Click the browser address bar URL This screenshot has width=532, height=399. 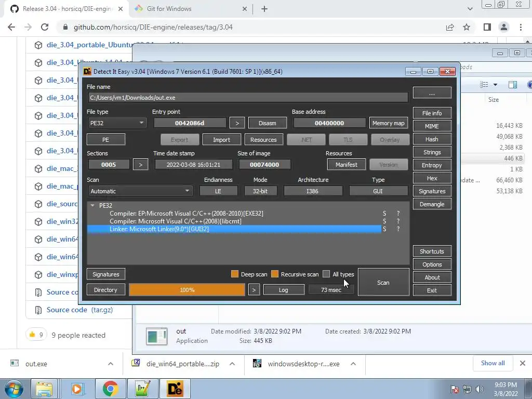153,27
